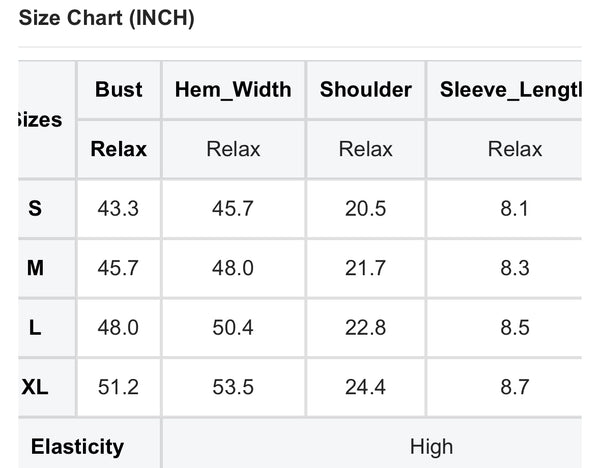Select the Bust column header
Viewport: 600px width, 468px height.
point(118,89)
